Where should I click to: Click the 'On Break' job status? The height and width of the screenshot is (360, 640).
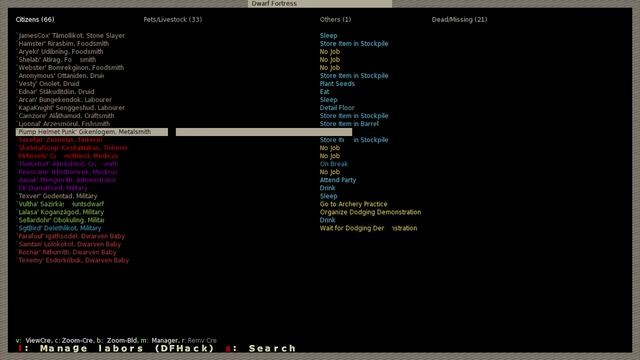click(x=334, y=164)
